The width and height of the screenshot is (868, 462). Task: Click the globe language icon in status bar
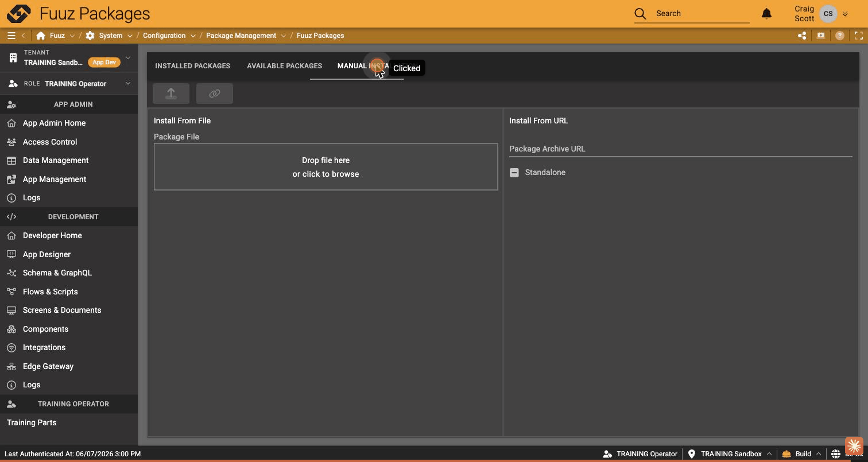pyautogui.click(x=836, y=454)
